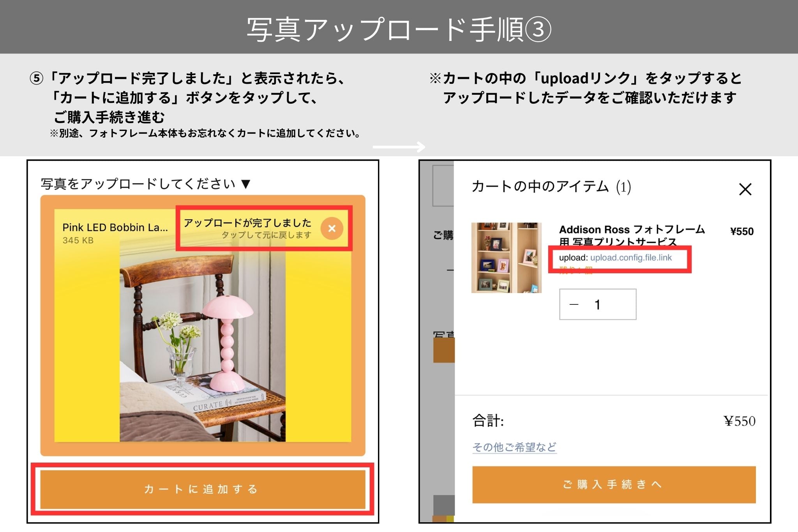Click the quantity field showing 1
This screenshot has height=532, width=798.
[598, 304]
